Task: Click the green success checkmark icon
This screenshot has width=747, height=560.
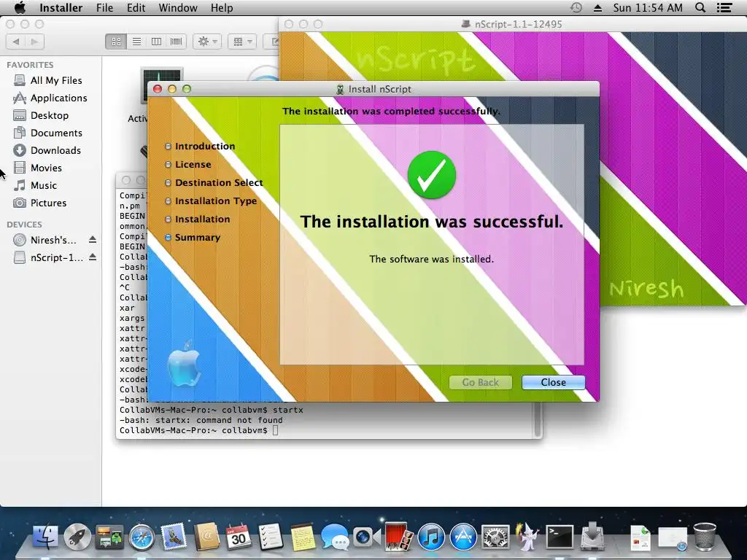Action: [432, 175]
